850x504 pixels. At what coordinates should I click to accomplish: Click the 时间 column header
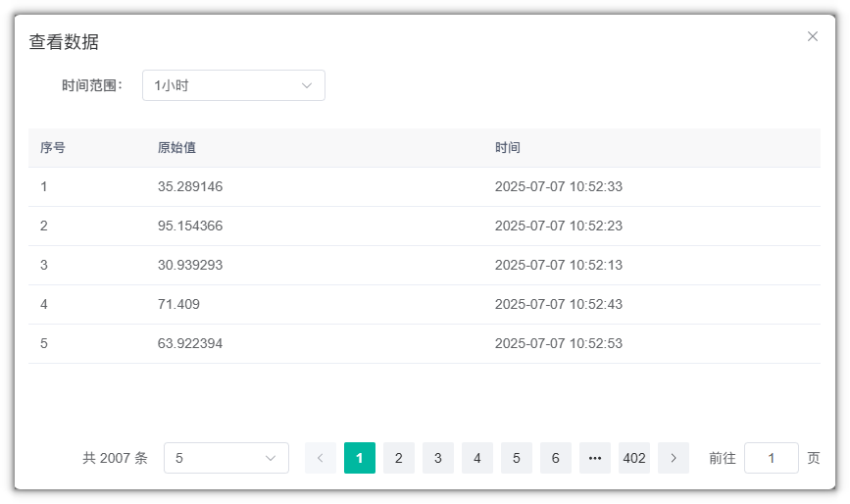(x=508, y=147)
